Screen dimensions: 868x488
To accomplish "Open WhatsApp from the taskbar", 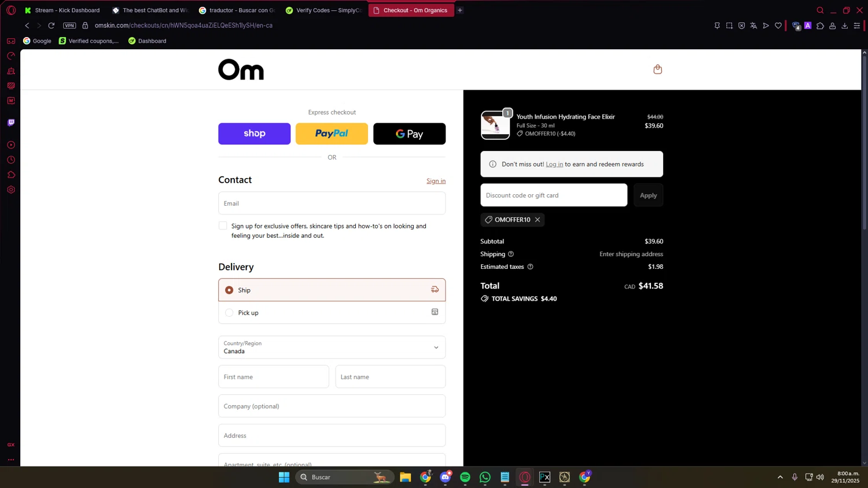I will [485, 477].
